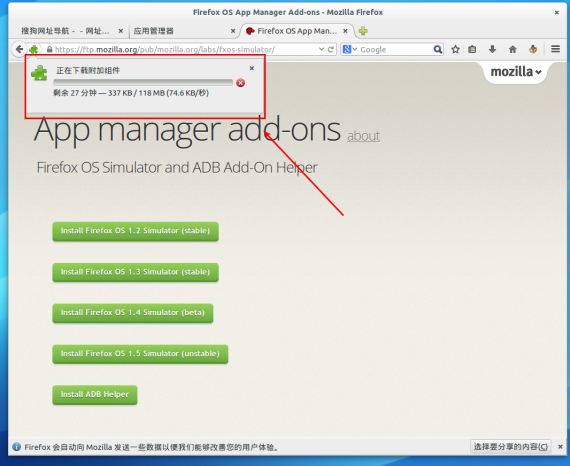Cancel add-on download with red X
The width and height of the screenshot is (570, 466).
240,83
